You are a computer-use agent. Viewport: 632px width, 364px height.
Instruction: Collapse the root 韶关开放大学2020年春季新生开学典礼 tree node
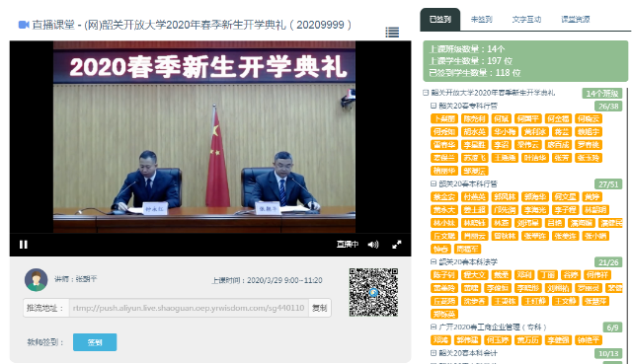click(426, 93)
